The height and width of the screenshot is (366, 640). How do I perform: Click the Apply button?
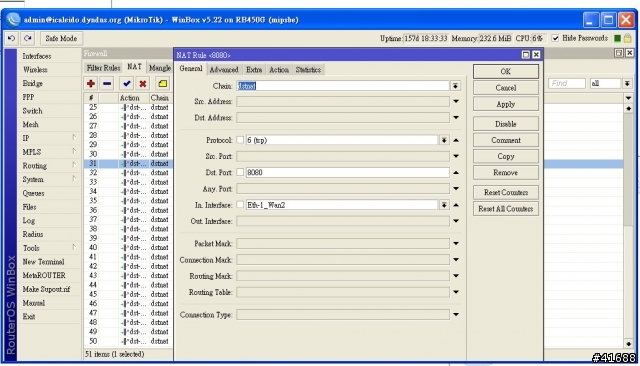506,104
